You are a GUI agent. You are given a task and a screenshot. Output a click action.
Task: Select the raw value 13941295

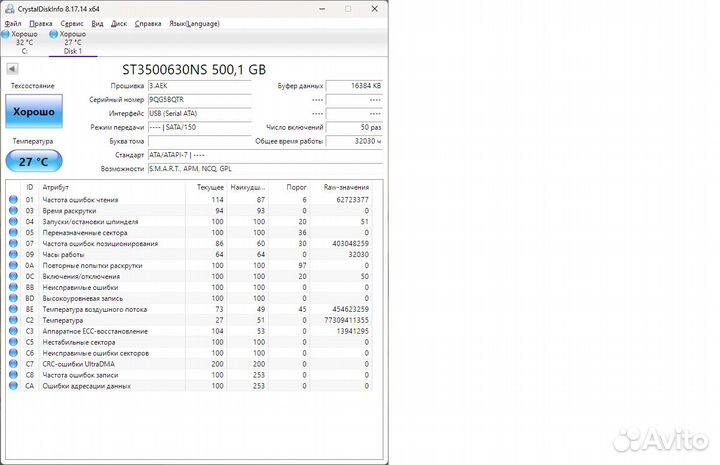(353, 331)
